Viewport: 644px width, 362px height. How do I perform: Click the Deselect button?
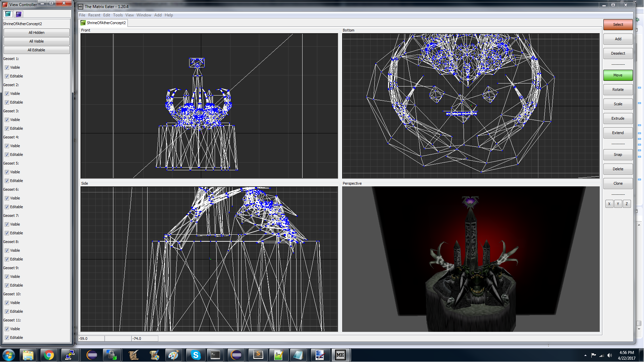[x=618, y=53]
